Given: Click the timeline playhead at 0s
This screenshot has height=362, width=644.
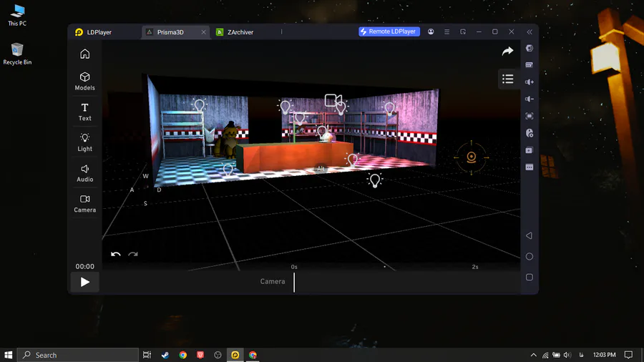Looking at the screenshot, I should (x=294, y=282).
